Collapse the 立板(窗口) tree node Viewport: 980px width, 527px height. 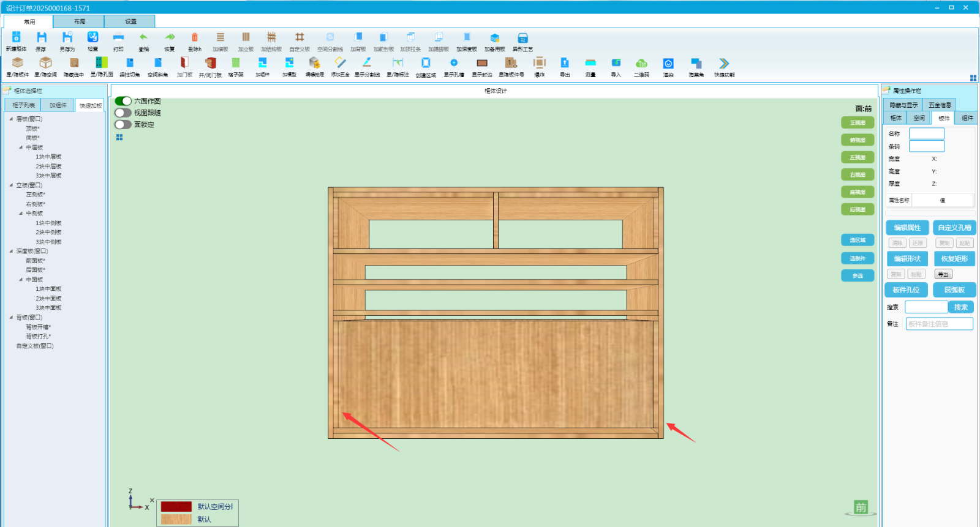(11, 185)
